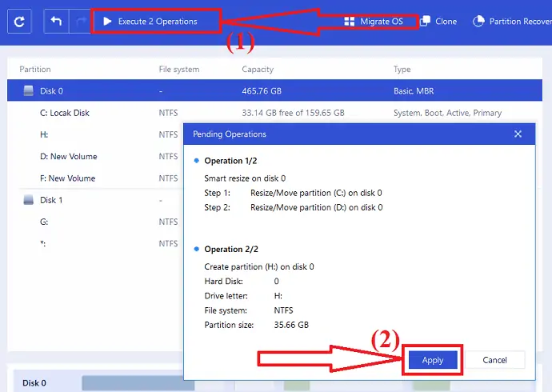Click '33.14 GB free of 159.65 GB'

[x=293, y=113]
